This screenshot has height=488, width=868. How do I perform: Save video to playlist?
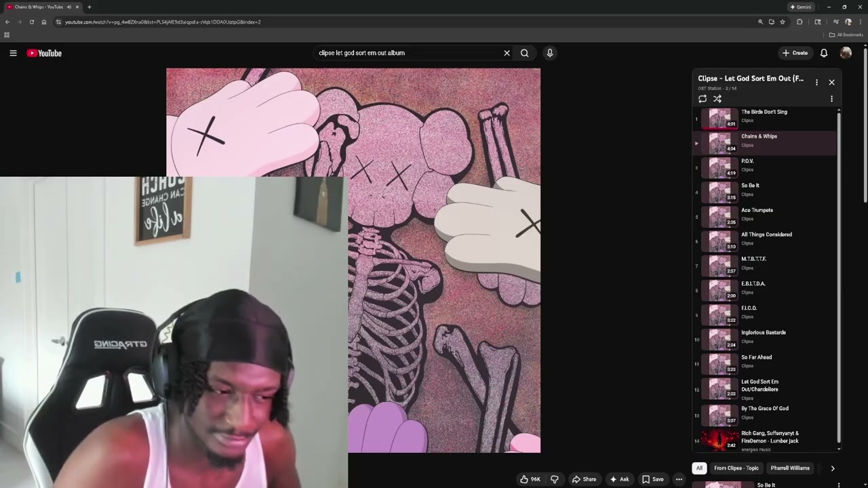tap(653, 479)
